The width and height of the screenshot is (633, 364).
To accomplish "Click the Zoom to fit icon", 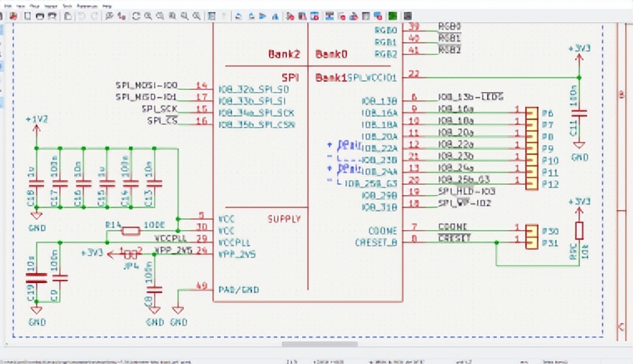I will pyautogui.click(x=172, y=16).
